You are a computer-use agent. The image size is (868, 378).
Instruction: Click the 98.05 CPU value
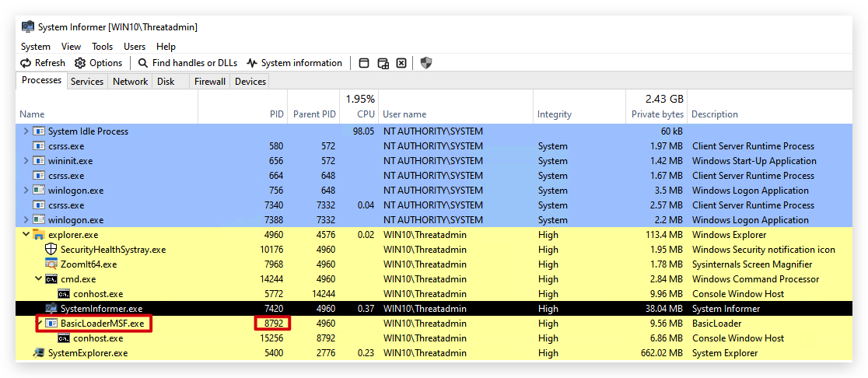(364, 131)
